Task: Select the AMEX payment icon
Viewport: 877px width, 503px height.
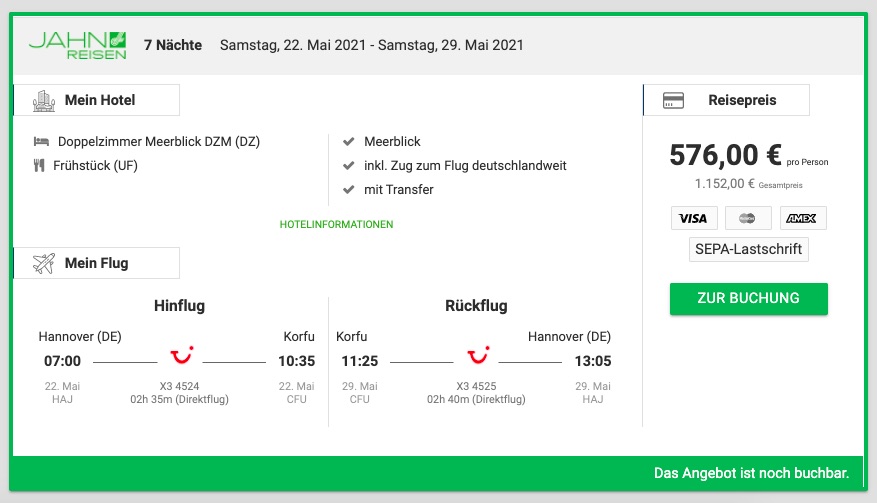Action: pos(803,218)
